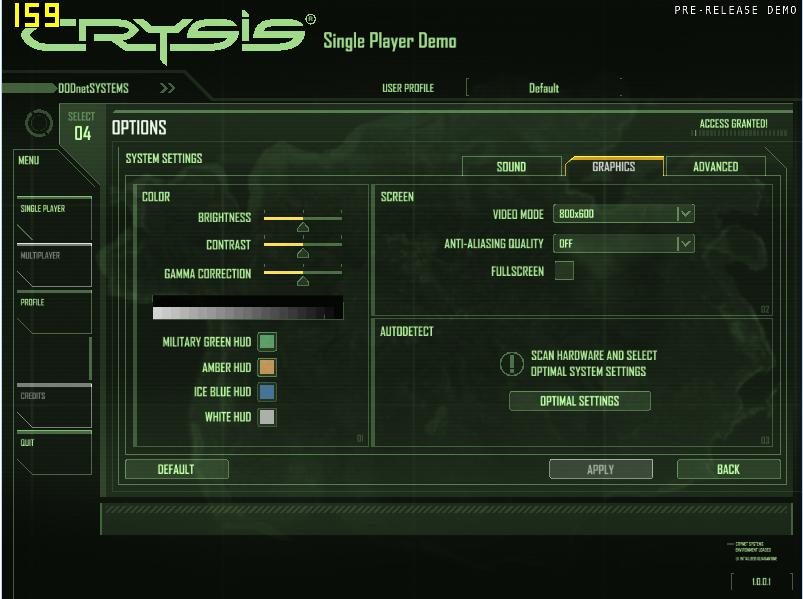This screenshot has width=803, height=599.
Task: Click the 'Scan hardware and select' text
Action: click(x=594, y=355)
